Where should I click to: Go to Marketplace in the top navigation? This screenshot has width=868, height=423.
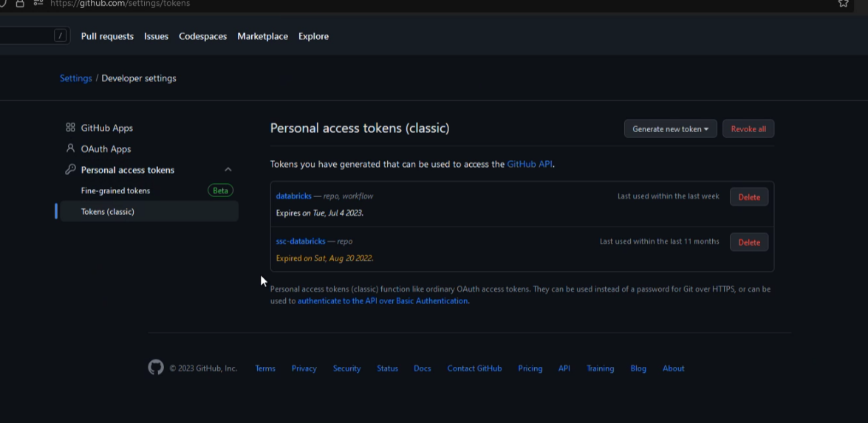(x=262, y=36)
